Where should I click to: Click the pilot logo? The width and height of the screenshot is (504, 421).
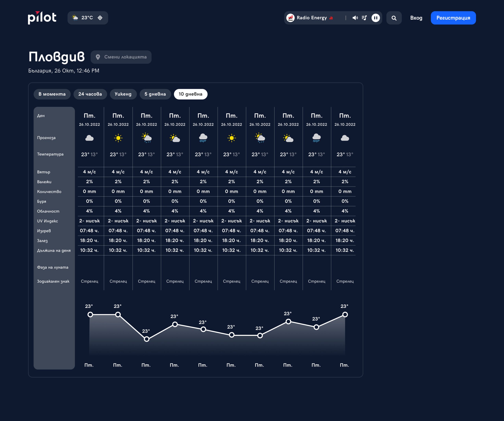42,18
